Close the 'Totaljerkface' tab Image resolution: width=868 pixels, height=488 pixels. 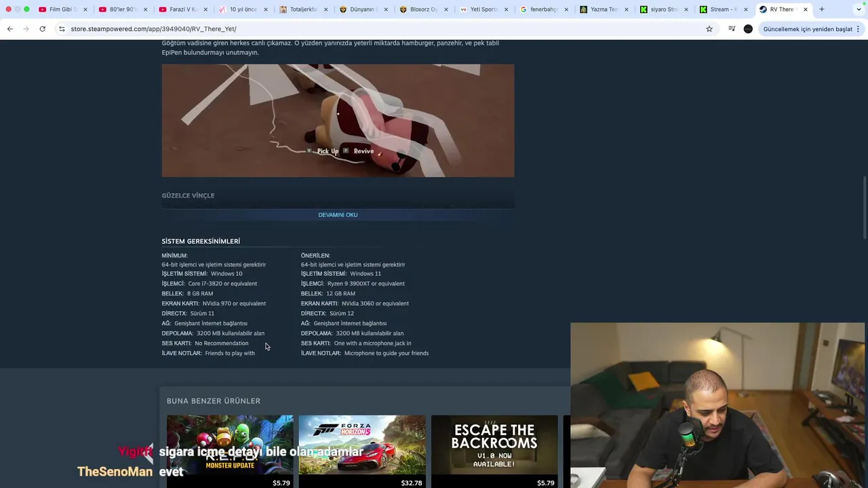point(325,9)
